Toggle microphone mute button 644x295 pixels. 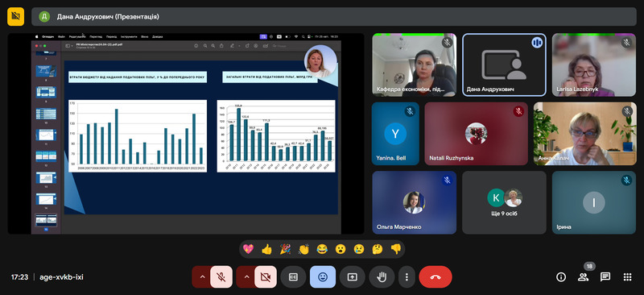221,277
